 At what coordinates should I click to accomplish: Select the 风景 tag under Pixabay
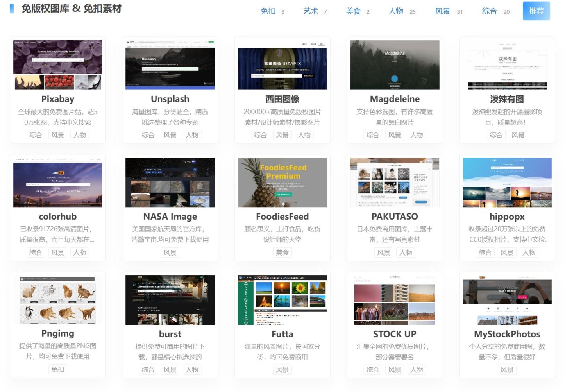coord(58,135)
